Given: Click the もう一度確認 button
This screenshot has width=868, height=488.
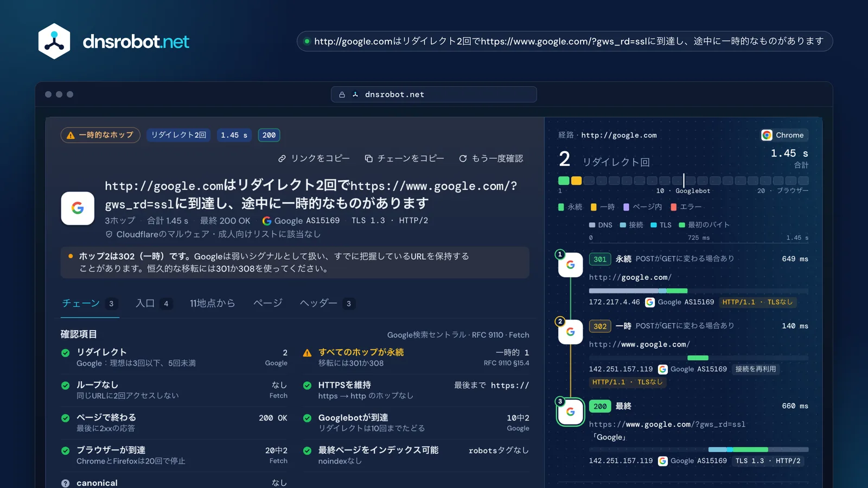Looking at the screenshot, I should 491,158.
